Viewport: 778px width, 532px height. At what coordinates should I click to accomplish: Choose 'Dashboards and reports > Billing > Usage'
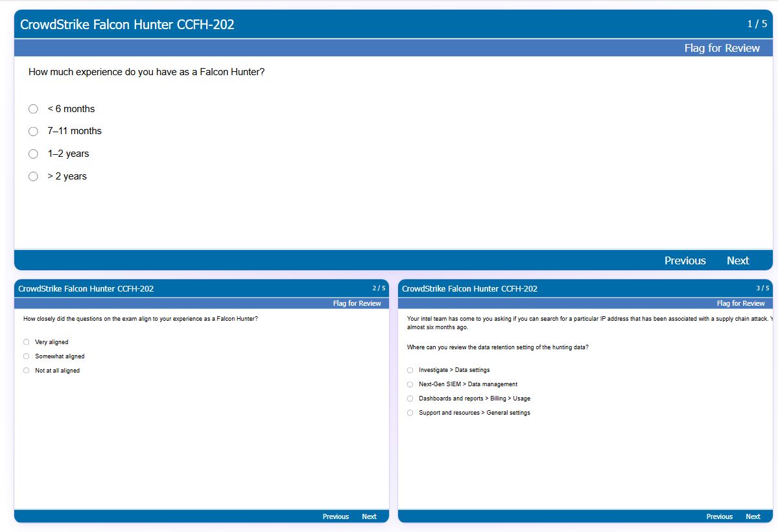410,399
